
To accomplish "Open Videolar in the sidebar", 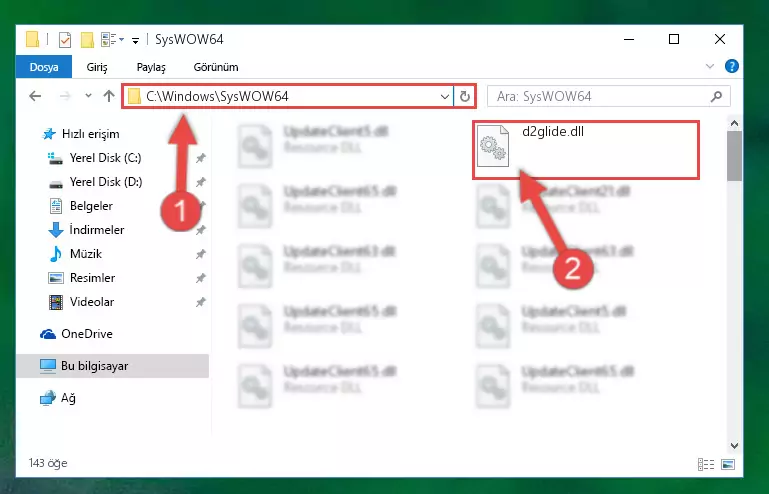I will 92,302.
